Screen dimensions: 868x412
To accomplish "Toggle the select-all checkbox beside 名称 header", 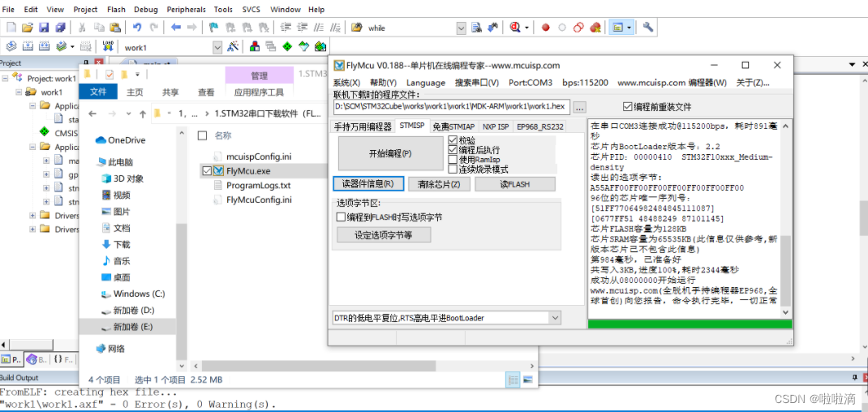I will (203, 135).
